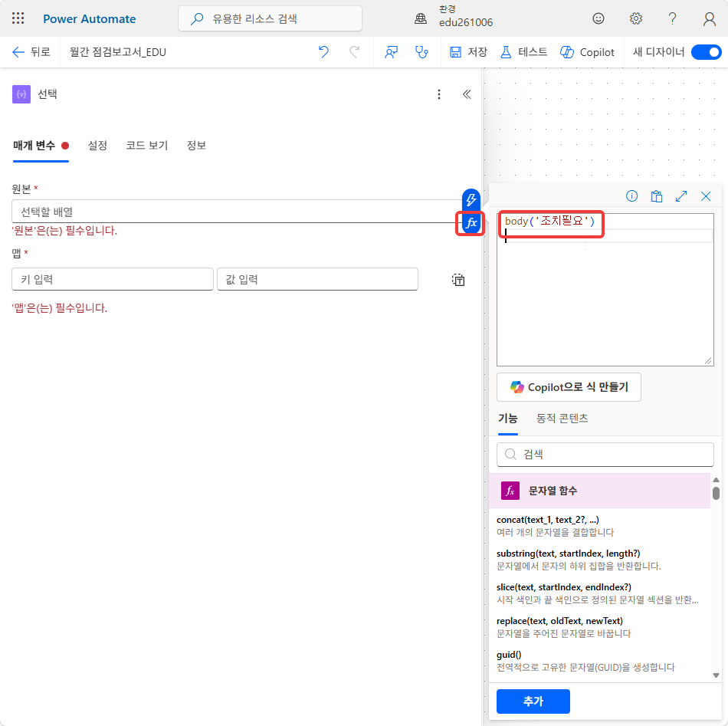Expand the expression editor to full size
This screenshot has height=726, width=728.
pyautogui.click(x=681, y=196)
